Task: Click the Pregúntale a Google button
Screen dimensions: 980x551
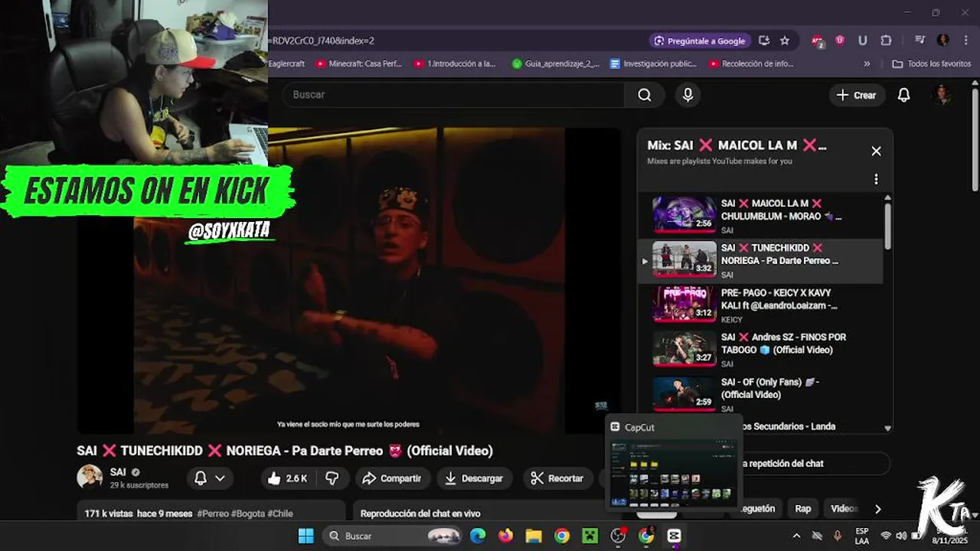Action: [699, 41]
